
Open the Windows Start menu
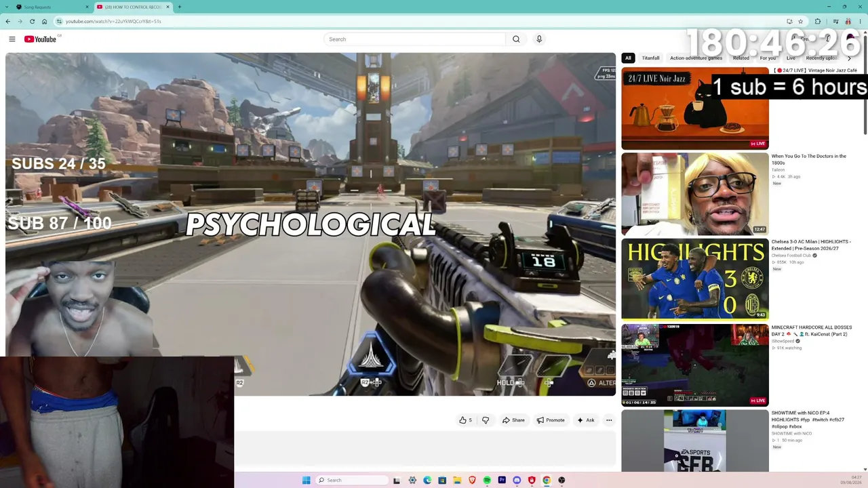click(x=306, y=480)
